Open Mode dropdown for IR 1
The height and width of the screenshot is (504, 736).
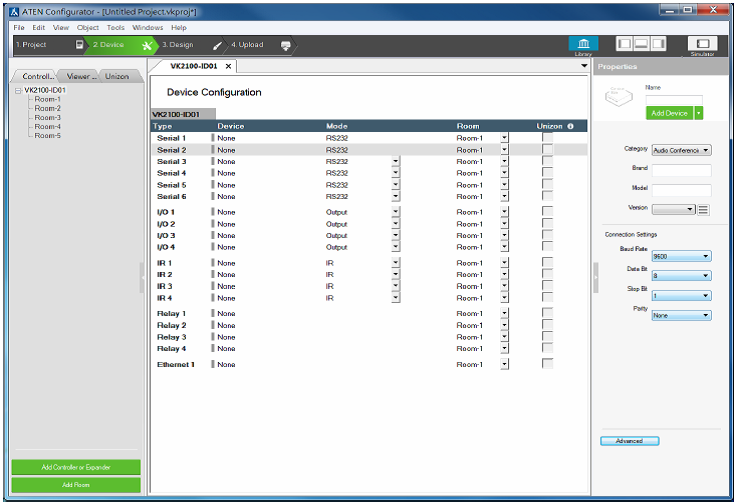pos(396,263)
